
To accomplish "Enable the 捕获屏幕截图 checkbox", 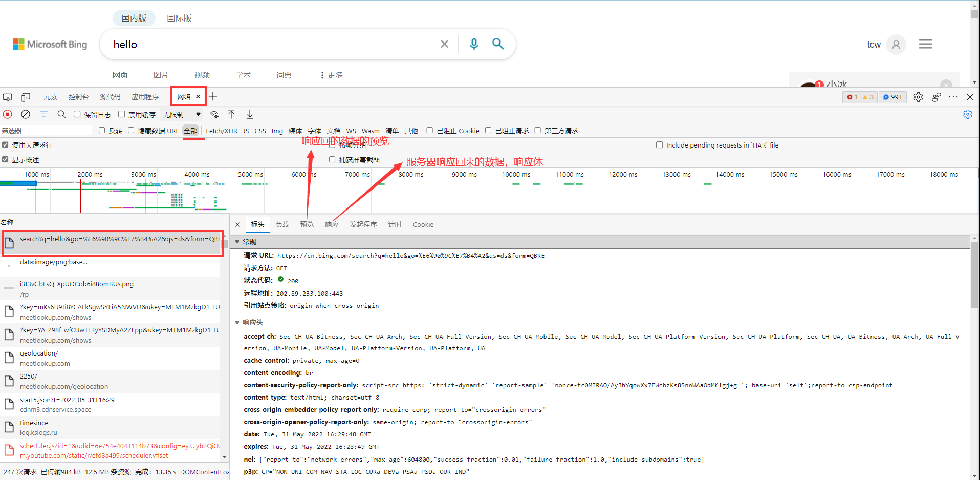I will coord(332,159).
